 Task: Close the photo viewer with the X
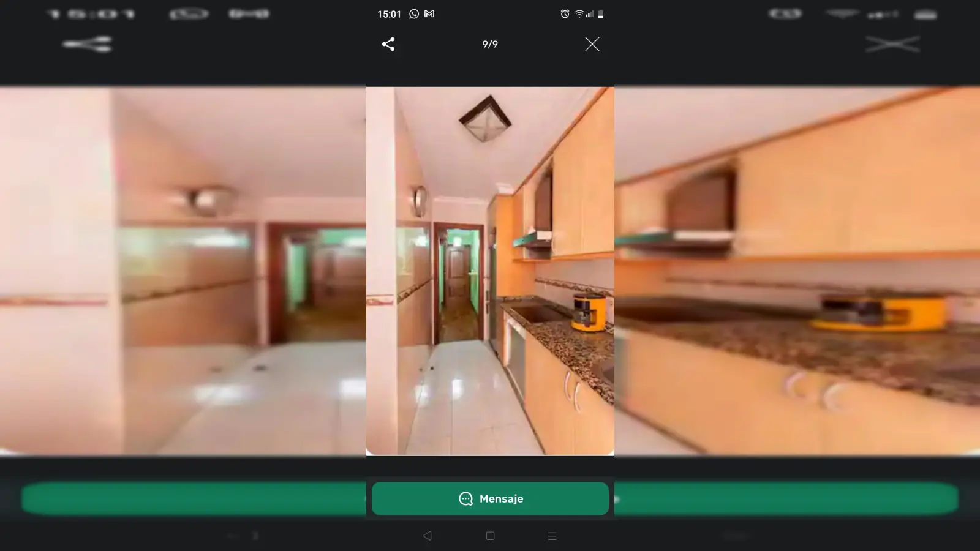tap(592, 44)
